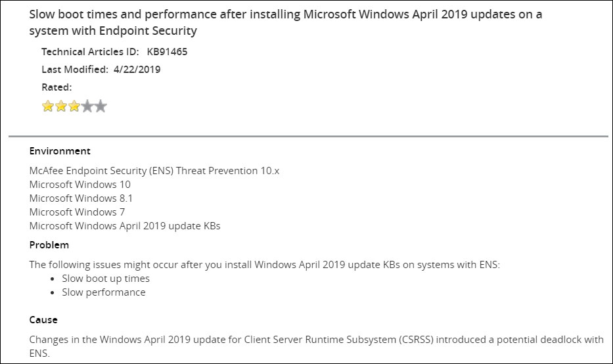Select the third gold rating star
This screenshot has height=364, width=613.
74,106
